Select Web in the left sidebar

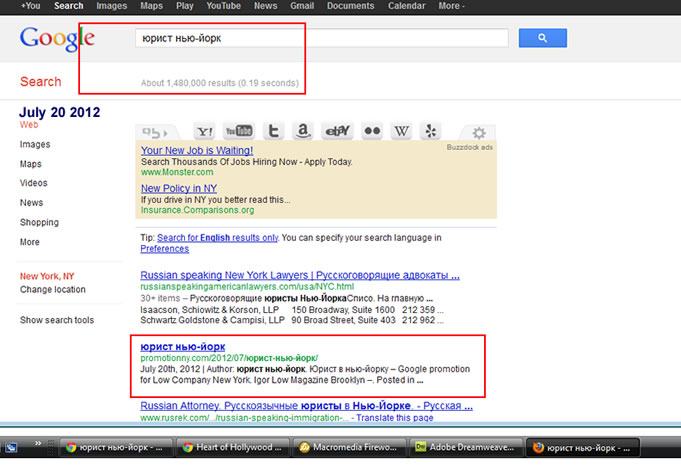tap(29, 125)
